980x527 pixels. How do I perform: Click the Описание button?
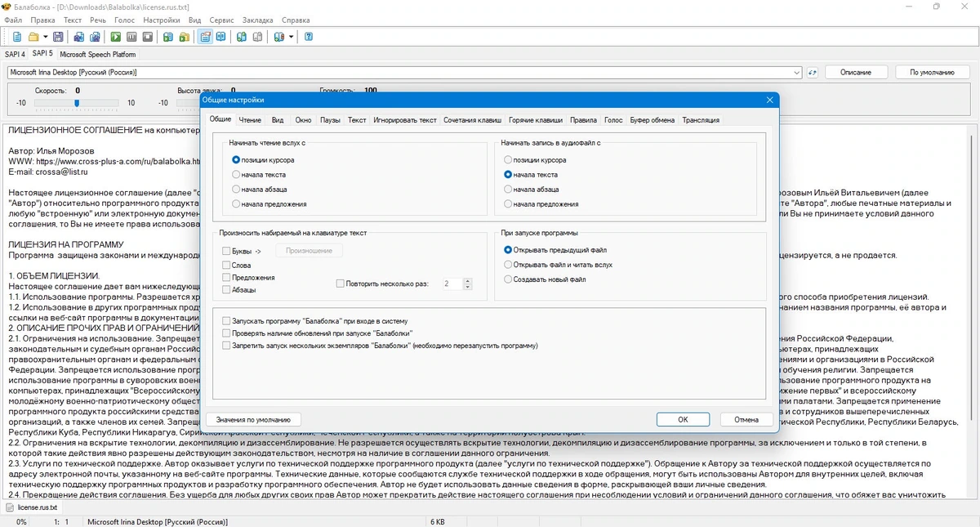[x=855, y=72]
